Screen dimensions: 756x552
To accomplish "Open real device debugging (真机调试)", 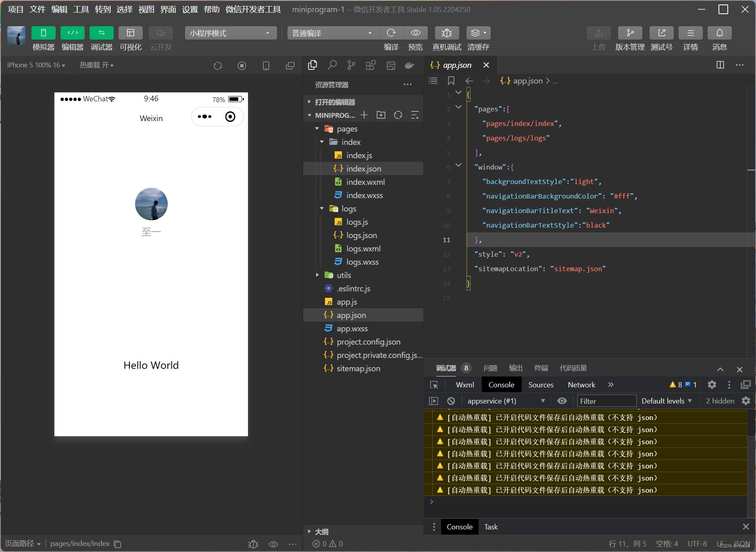I will point(446,33).
